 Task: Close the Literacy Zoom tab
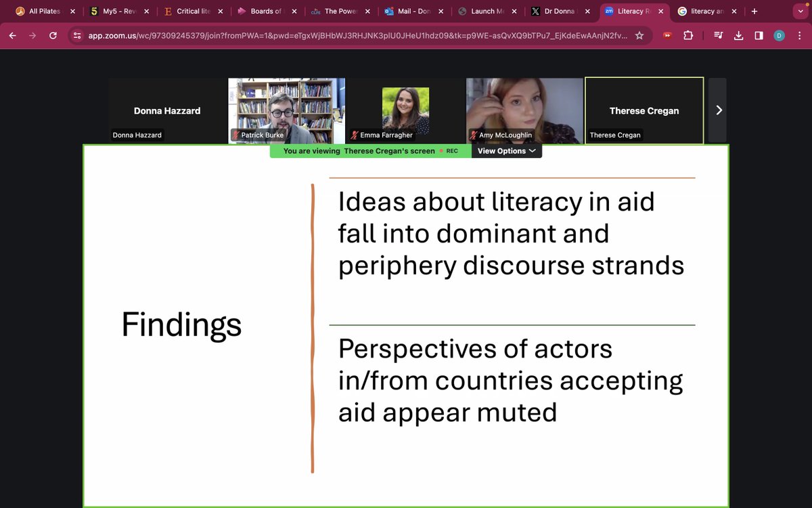[661, 11]
